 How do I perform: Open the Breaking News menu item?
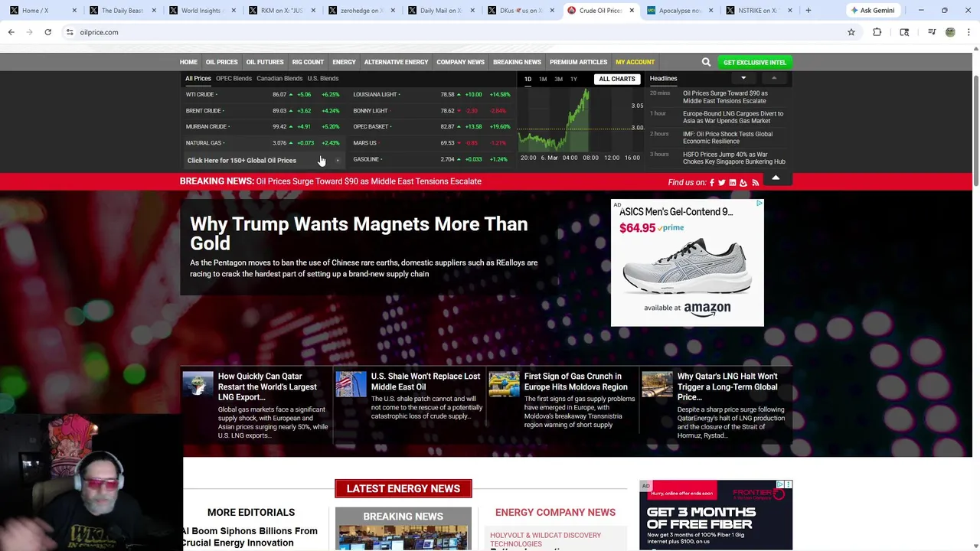[x=517, y=62]
